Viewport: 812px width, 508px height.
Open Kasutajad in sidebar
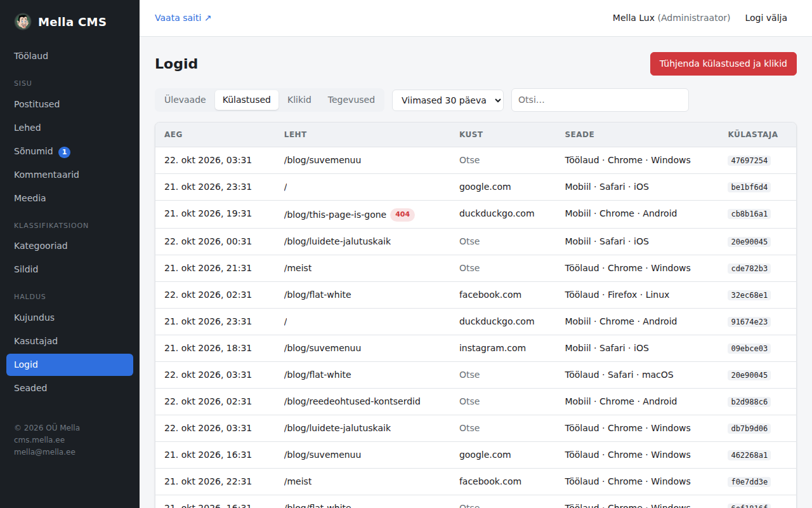click(x=70, y=341)
